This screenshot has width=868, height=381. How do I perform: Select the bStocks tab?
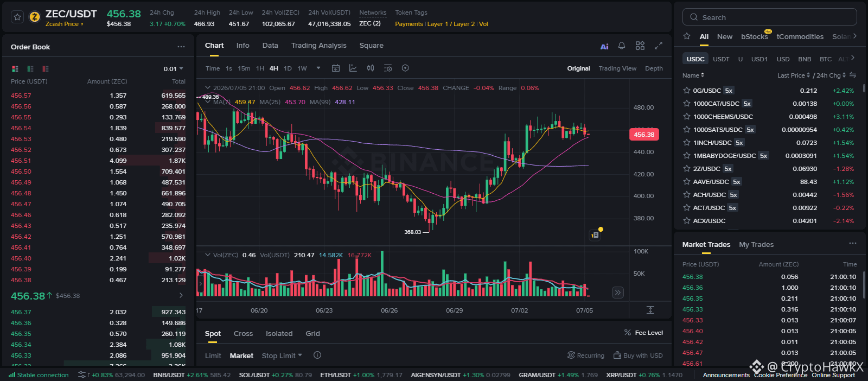pos(755,37)
